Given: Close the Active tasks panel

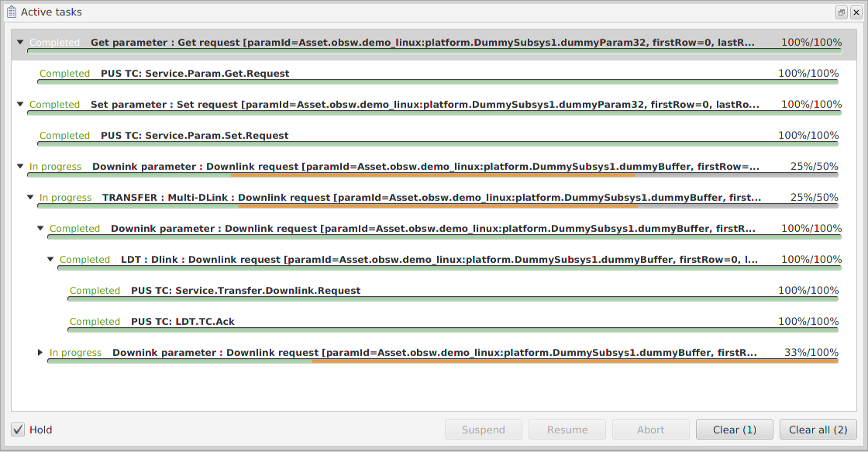Looking at the screenshot, I should click(856, 12).
